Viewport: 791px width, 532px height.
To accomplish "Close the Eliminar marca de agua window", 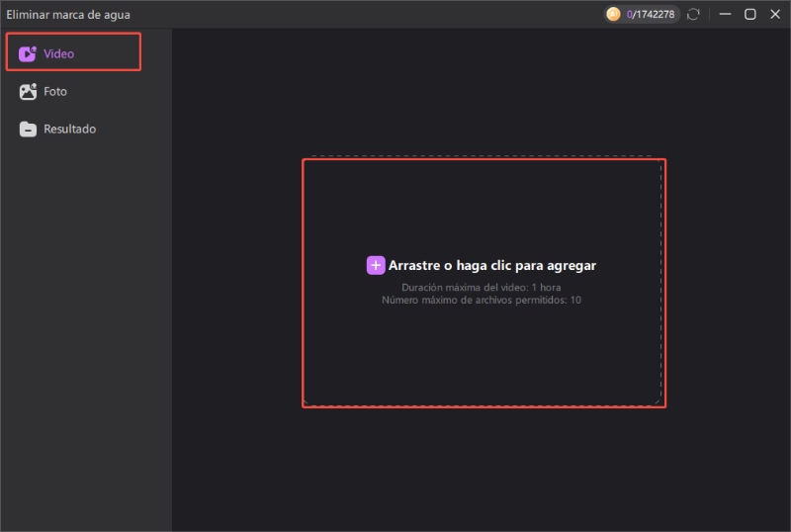I will (x=774, y=14).
